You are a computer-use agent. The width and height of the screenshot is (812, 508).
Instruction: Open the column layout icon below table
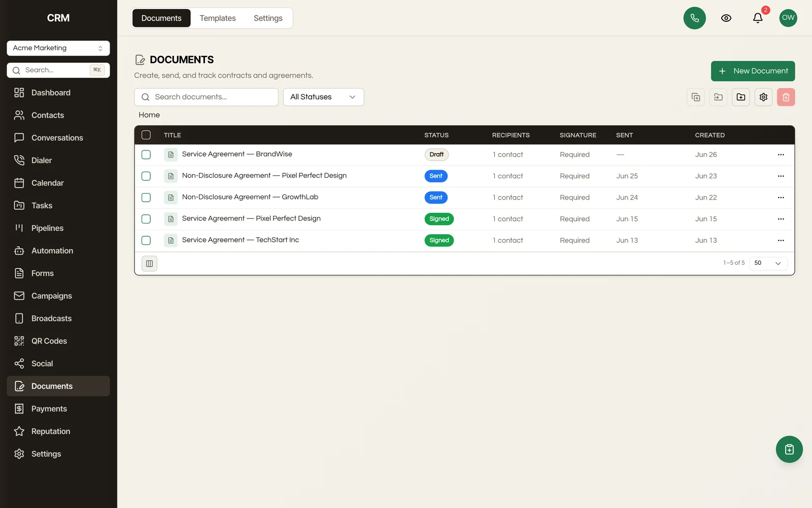[149, 263]
